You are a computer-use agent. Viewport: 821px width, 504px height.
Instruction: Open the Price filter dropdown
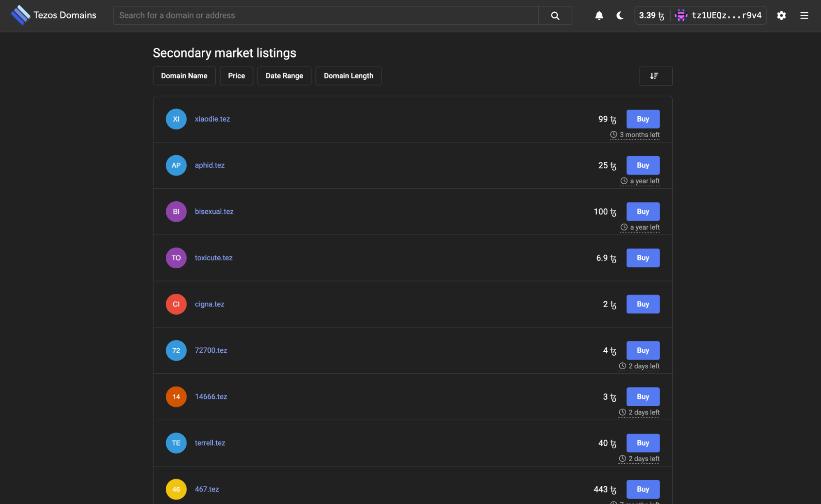click(236, 76)
